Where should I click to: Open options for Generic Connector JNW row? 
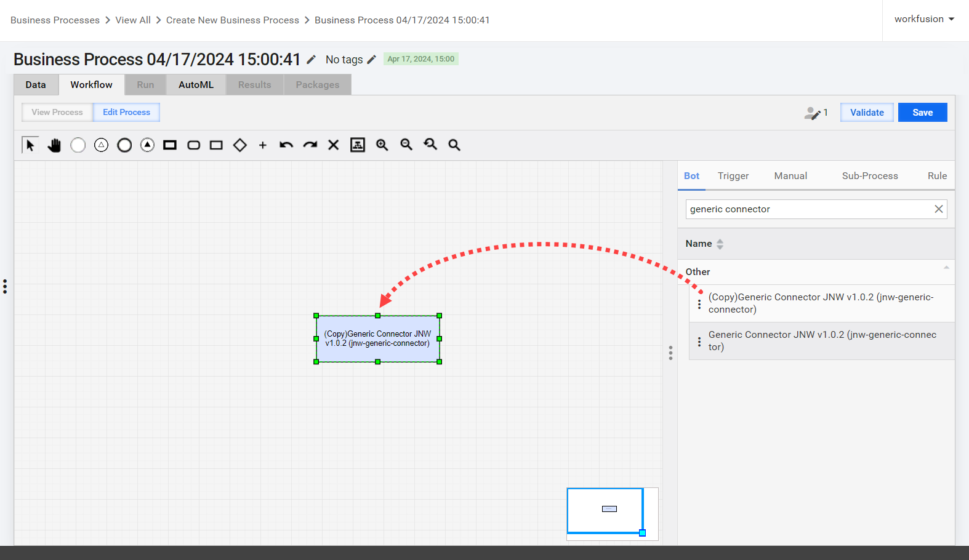pos(699,341)
